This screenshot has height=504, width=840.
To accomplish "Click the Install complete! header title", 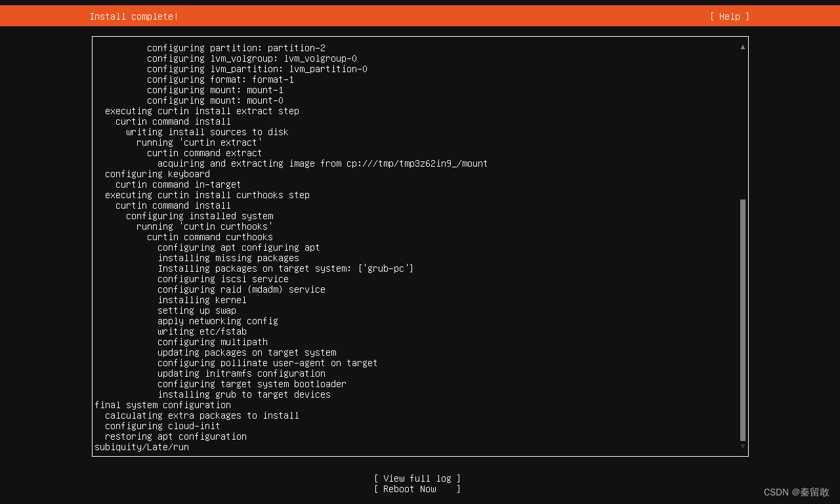I will tap(134, 16).
